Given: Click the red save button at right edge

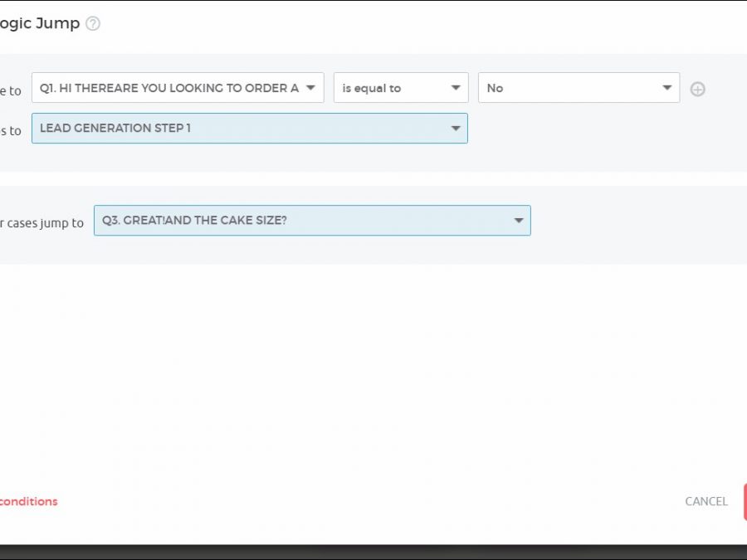Looking at the screenshot, I should [744, 501].
